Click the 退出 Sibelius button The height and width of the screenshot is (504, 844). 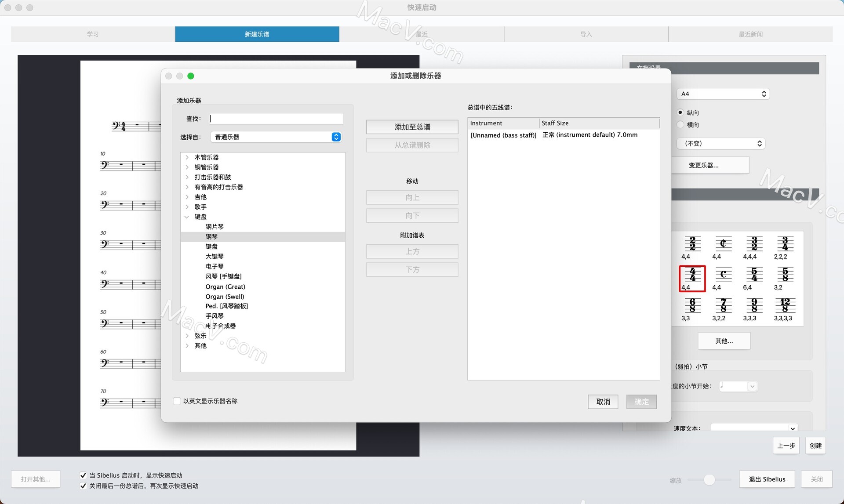[767, 479]
